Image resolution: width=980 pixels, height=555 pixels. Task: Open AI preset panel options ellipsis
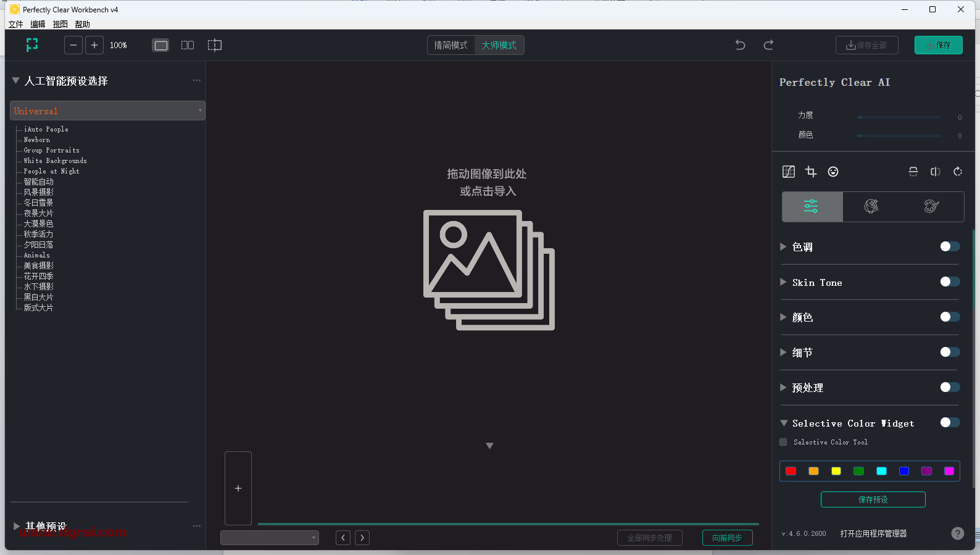[197, 80]
